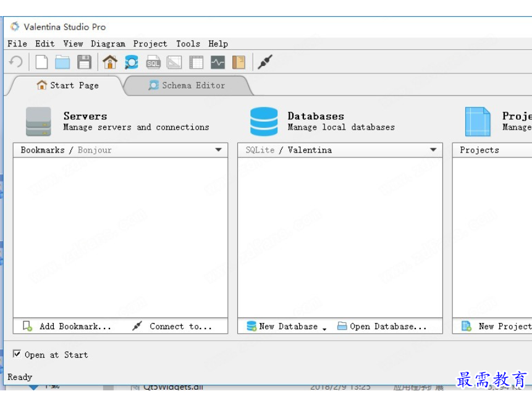Click the Add Bookmark... button
This screenshot has height=399, width=532.
pyautogui.click(x=67, y=326)
